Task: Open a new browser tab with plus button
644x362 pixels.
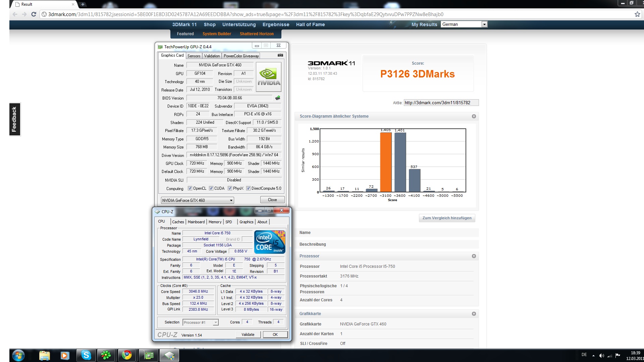Action: pyautogui.click(x=83, y=4)
